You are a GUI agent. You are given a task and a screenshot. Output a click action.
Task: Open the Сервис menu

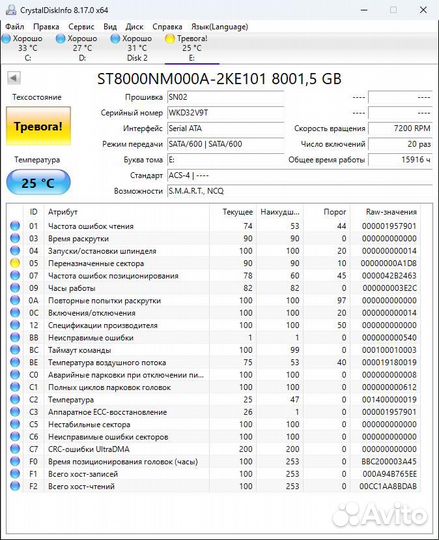coord(81,27)
